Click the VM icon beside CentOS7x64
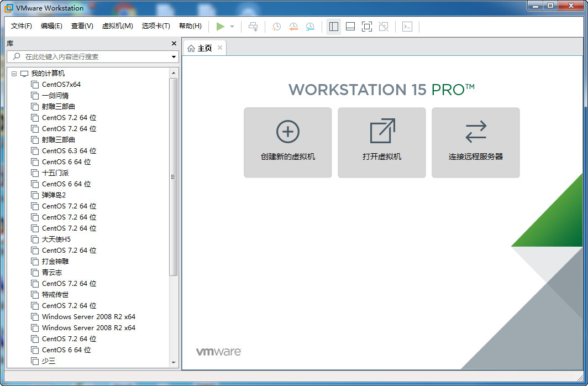The image size is (588, 386). [35, 85]
